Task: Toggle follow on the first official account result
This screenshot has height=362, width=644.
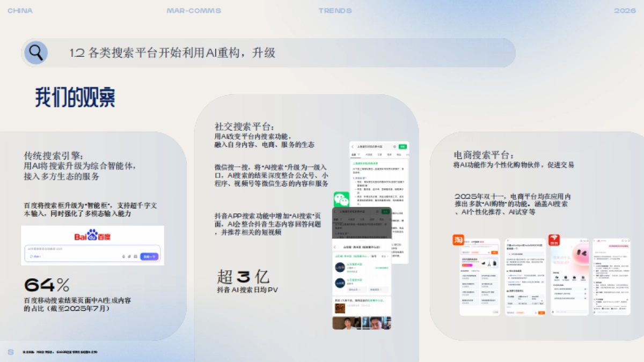Action: pos(382,267)
